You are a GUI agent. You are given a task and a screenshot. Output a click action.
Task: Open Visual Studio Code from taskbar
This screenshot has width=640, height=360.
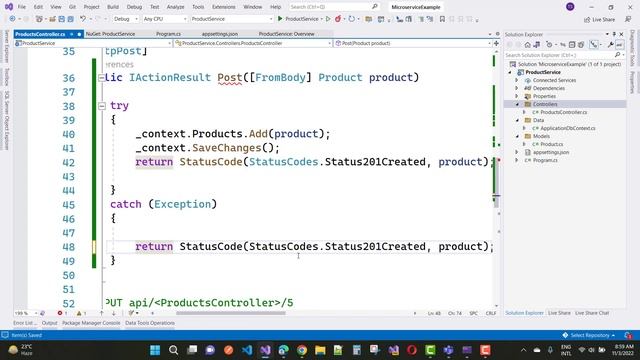click(247, 350)
